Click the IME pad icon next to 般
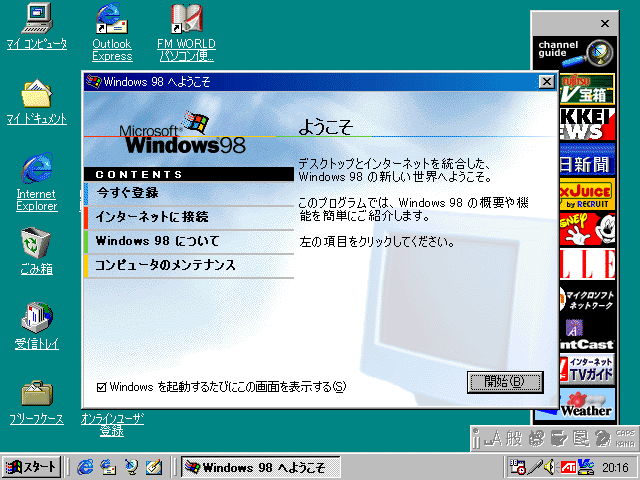 [537, 439]
